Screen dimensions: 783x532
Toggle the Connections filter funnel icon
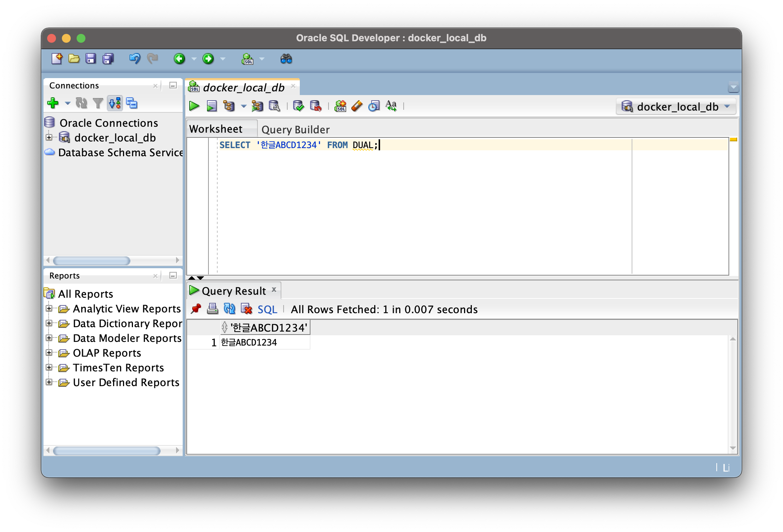(x=98, y=103)
